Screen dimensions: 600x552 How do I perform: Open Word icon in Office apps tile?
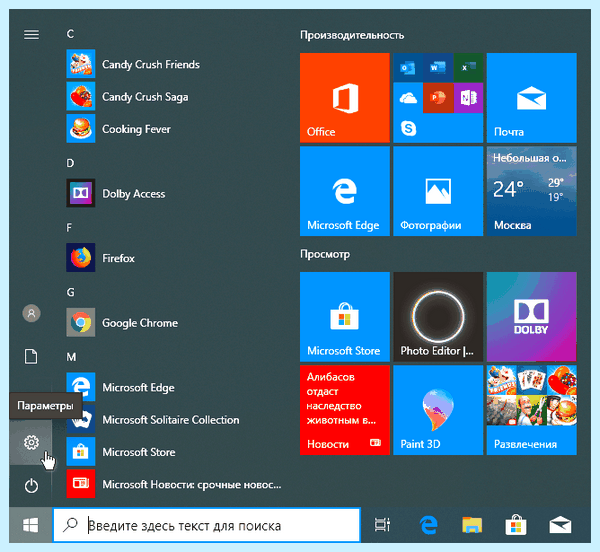(x=438, y=68)
